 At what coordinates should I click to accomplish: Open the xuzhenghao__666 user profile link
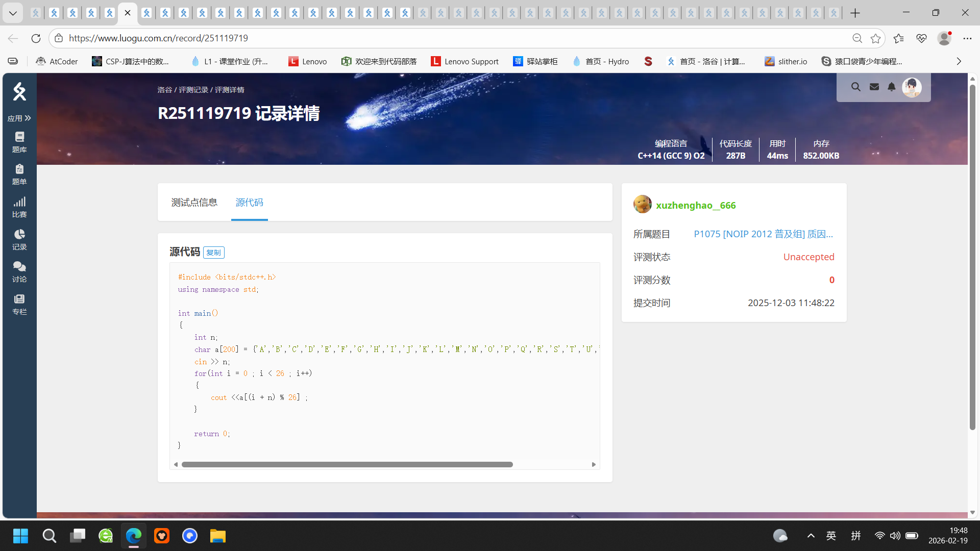point(696,205)
